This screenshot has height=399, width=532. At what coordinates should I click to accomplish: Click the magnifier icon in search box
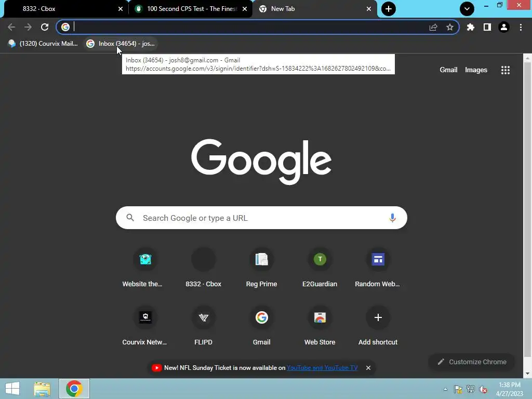click(x=130, y=218)
